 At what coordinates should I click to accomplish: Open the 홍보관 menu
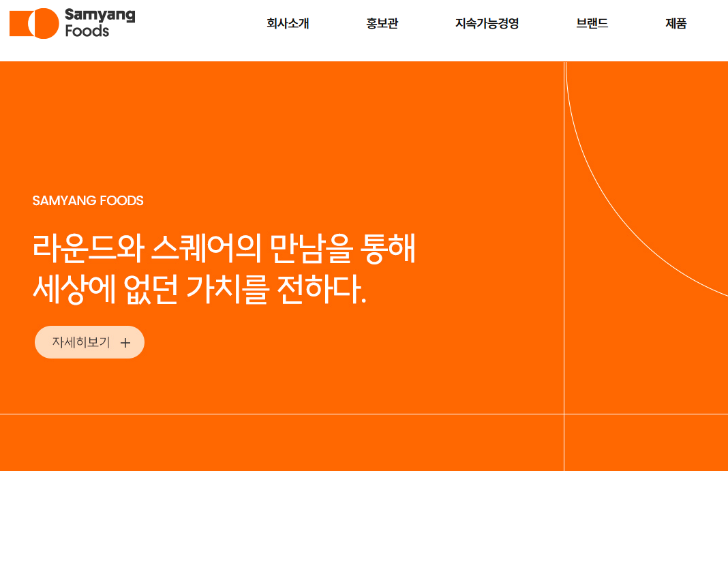382,23
